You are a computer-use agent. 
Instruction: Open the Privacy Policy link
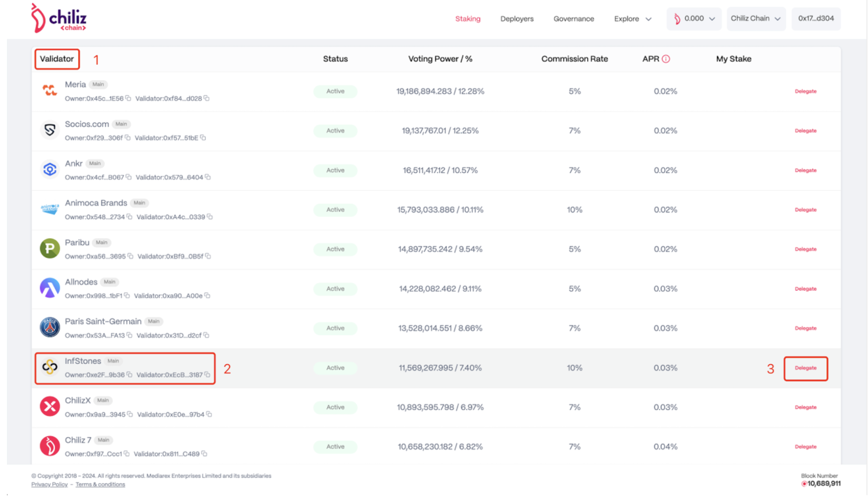tap(49, 485)
